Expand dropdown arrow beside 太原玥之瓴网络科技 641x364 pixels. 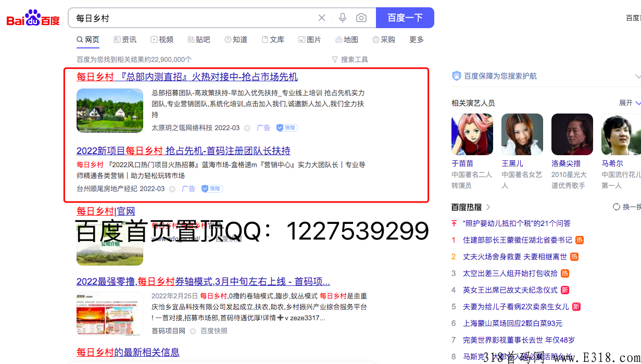[x=247, y=128]
